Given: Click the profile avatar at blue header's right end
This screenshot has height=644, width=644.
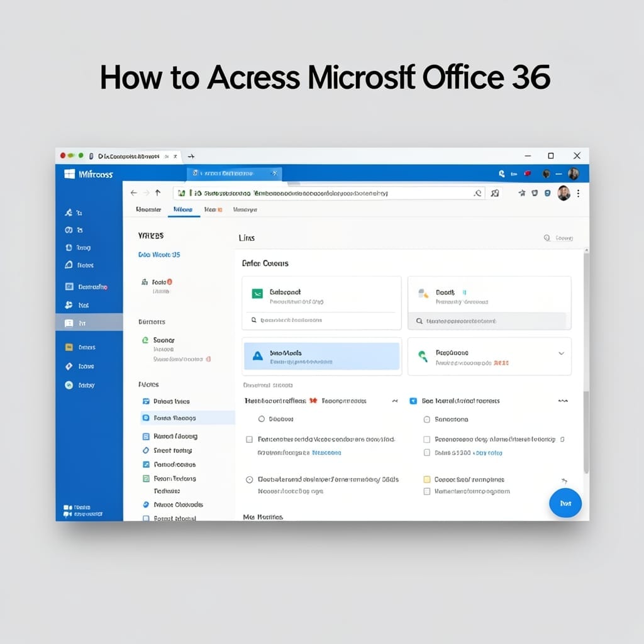Looking at the screenshot, I should (574, 174).
